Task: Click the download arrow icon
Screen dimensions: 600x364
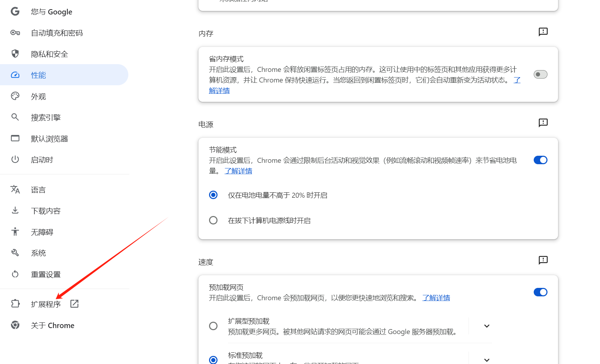Action: 15,210
